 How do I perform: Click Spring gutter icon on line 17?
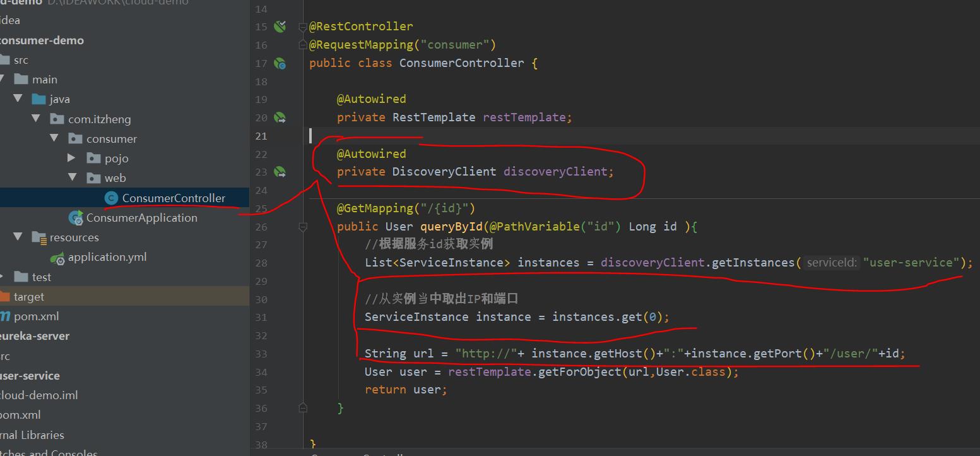(x=280, y=63)
